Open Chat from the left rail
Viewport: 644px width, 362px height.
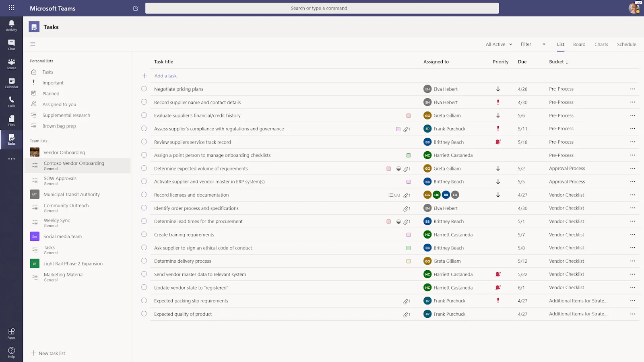click(11, 45)
